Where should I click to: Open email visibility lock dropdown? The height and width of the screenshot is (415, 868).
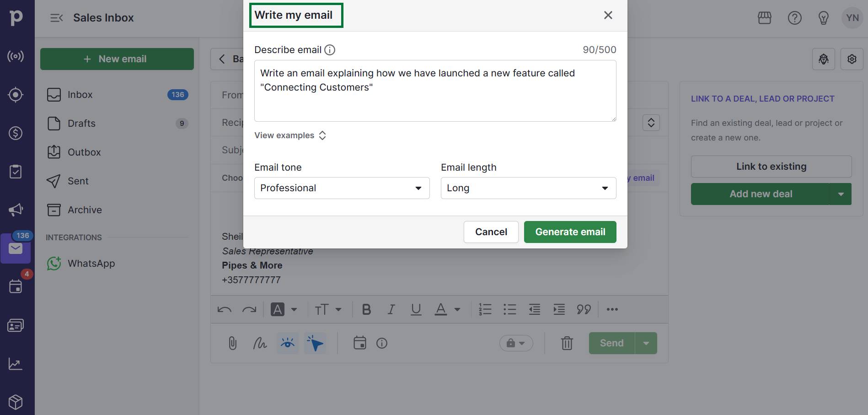[x=516, y=343]
